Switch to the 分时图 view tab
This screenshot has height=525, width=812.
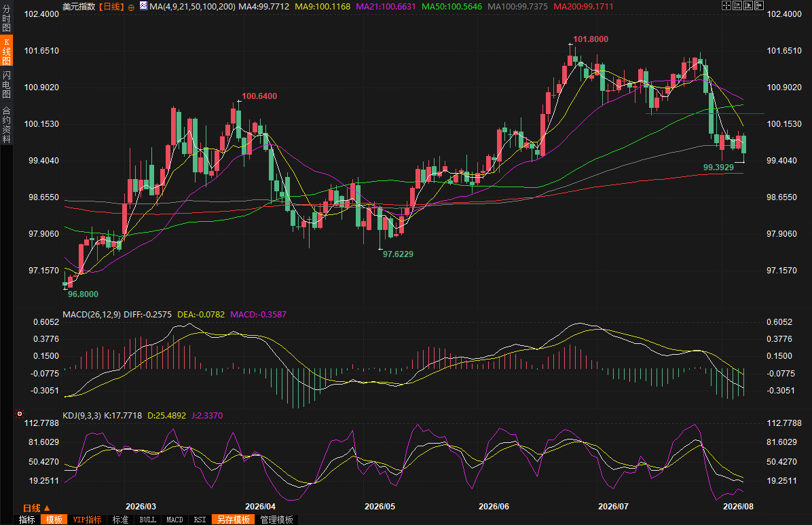tap(6, 17)
